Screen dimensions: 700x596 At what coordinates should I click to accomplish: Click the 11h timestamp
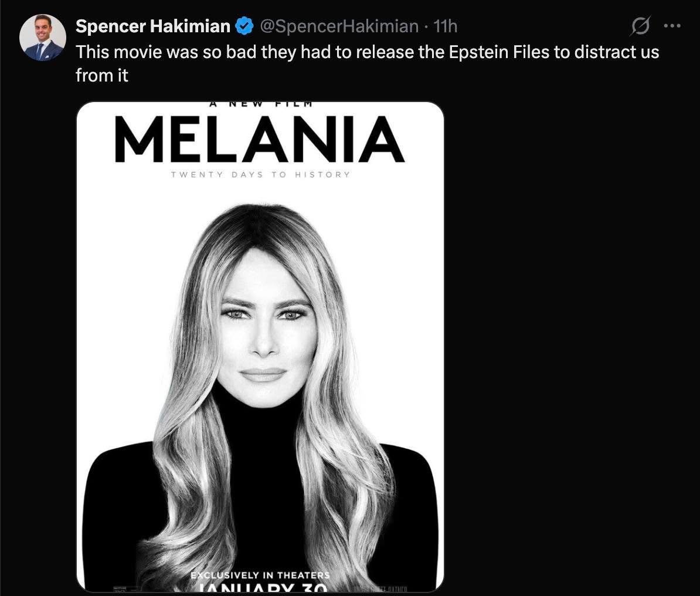(444, 26)
